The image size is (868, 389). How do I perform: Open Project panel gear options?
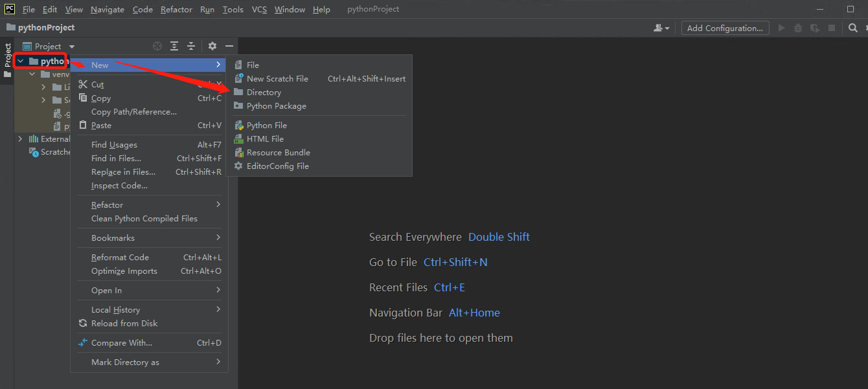click(x=212, y=46)
